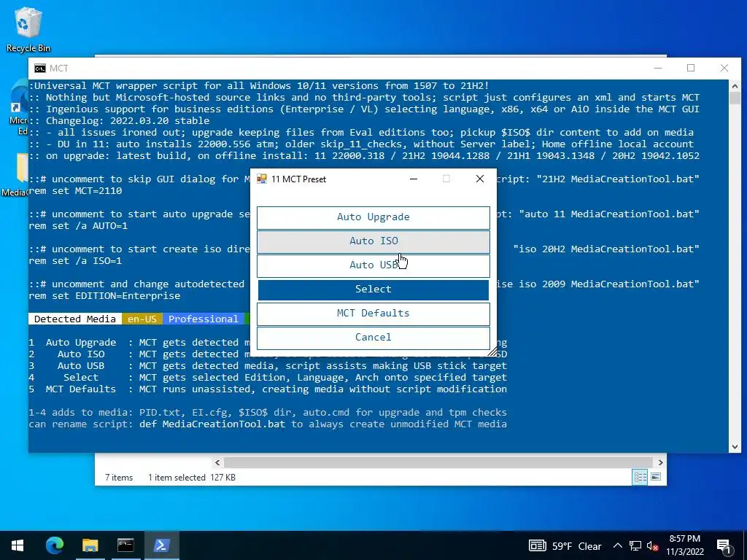Close the 11 MCT Preset dialog
Viewport: 747px width, 560px height.
coord(480,179)
